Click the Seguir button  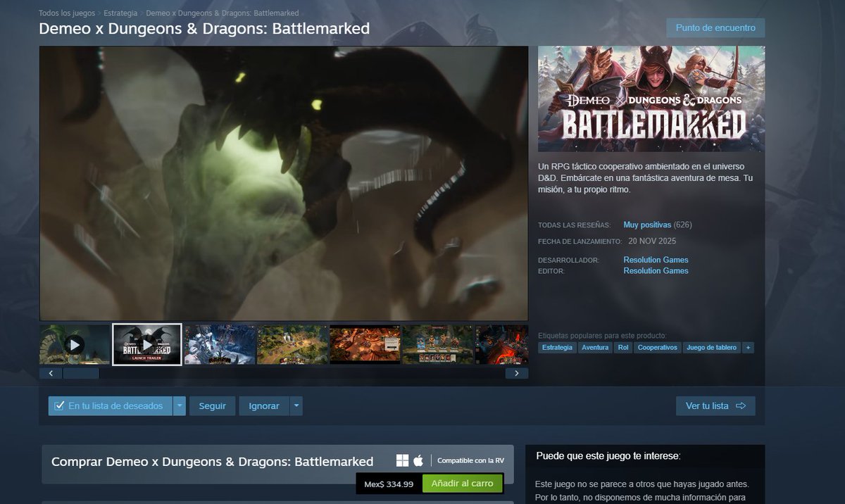tap(213, 406)
